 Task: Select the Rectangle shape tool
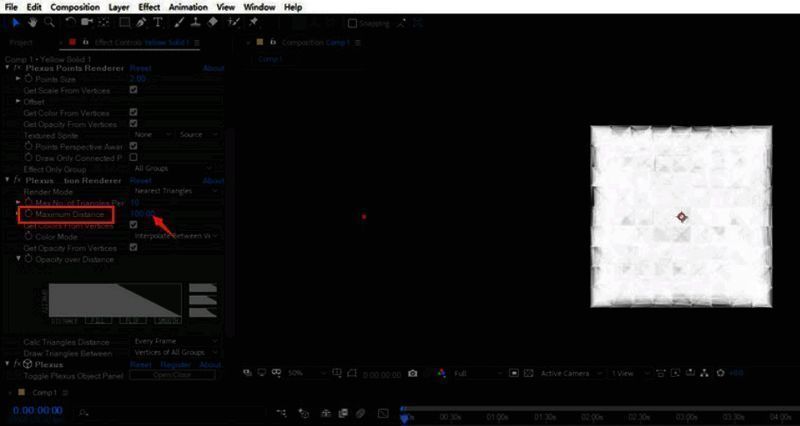125,23
